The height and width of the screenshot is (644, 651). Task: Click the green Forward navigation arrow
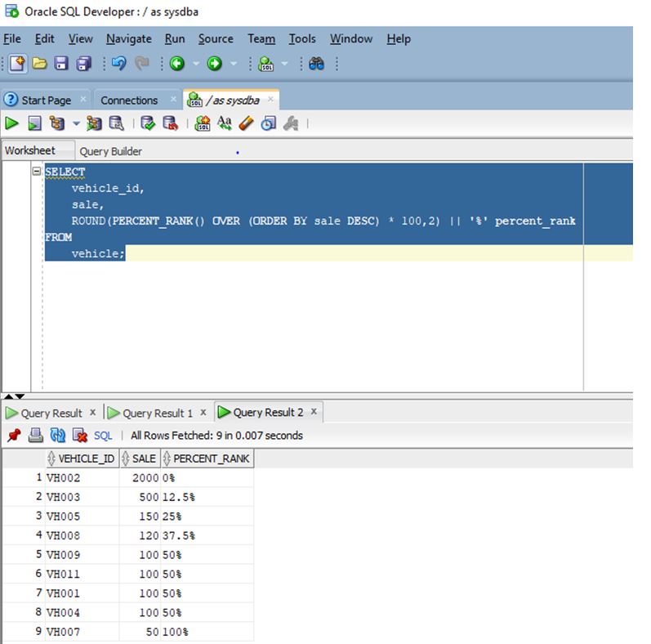(x=215, y=64)
